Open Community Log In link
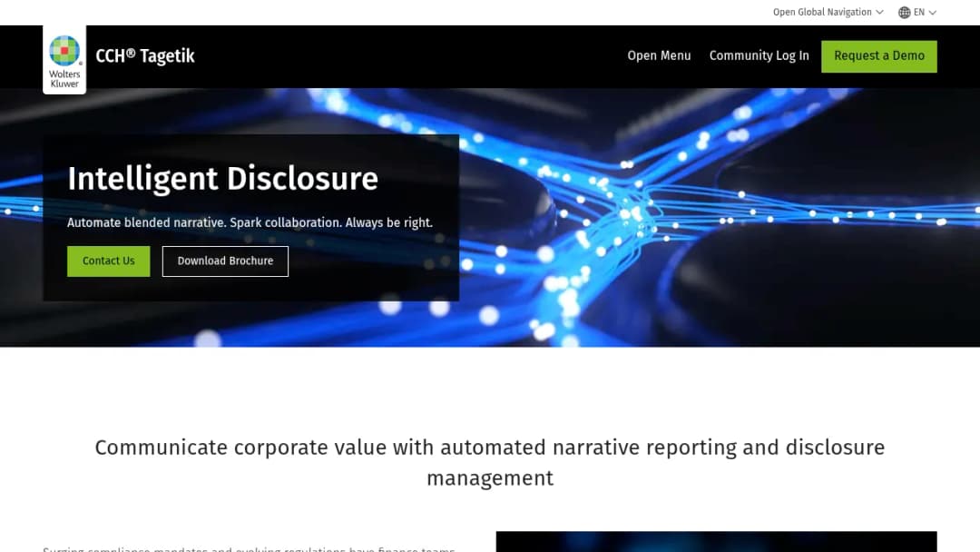980x552 pixels. (x=759, y=55)
